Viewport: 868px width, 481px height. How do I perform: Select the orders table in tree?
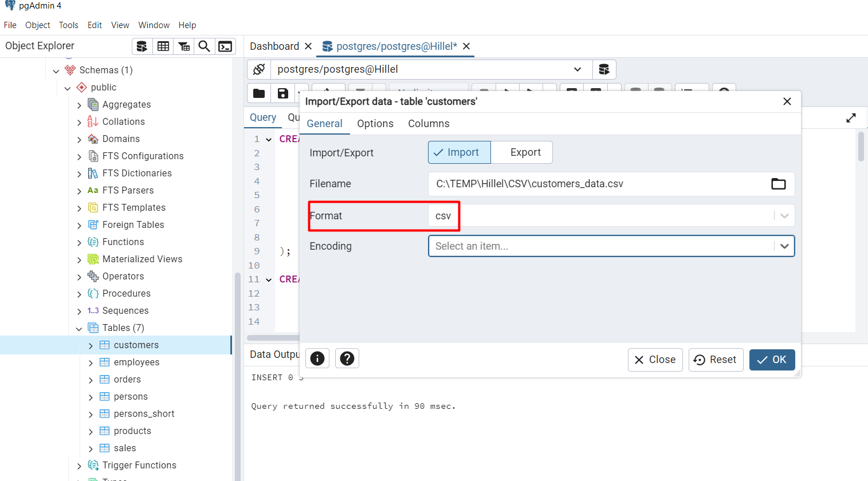pos(127,380)
